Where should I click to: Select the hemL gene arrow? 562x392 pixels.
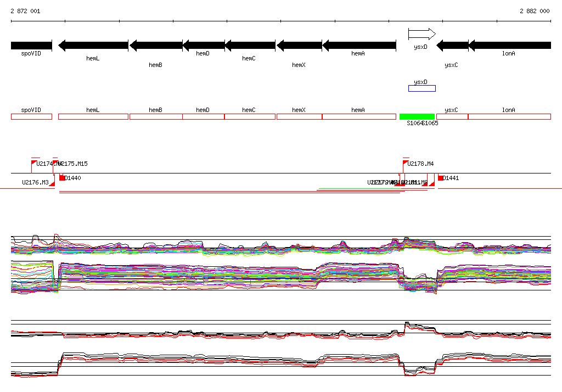coord(93,46)
